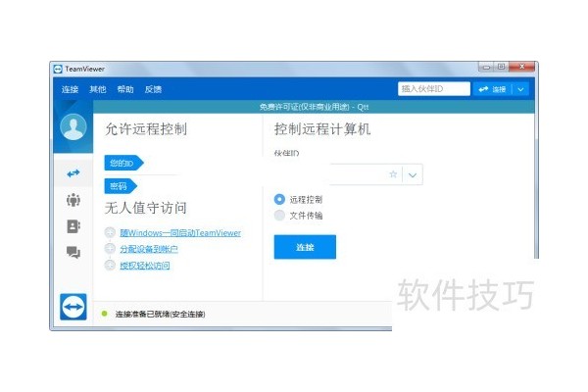Expand the partner ID history dropdown
The image size is (588, 392).
[x=413, y=174]
